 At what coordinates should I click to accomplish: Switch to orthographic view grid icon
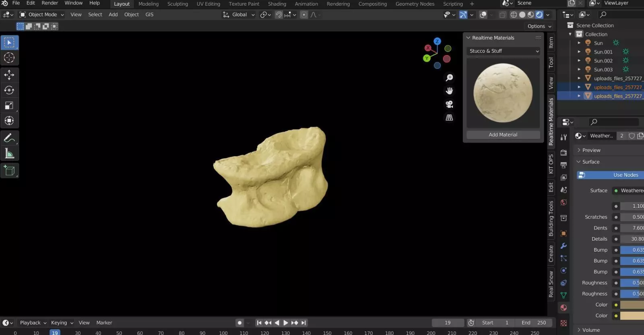(x=449, y=118)
